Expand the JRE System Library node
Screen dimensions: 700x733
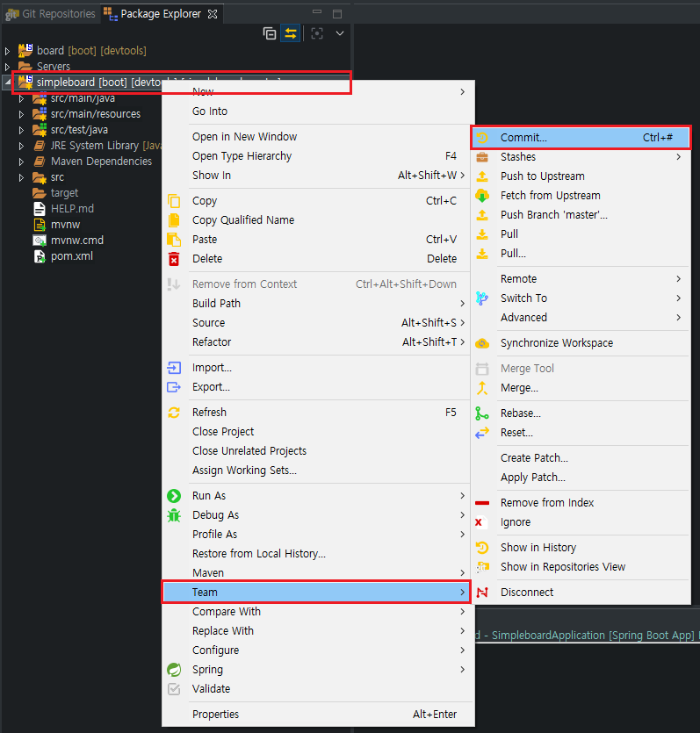[x=21, y=146]
